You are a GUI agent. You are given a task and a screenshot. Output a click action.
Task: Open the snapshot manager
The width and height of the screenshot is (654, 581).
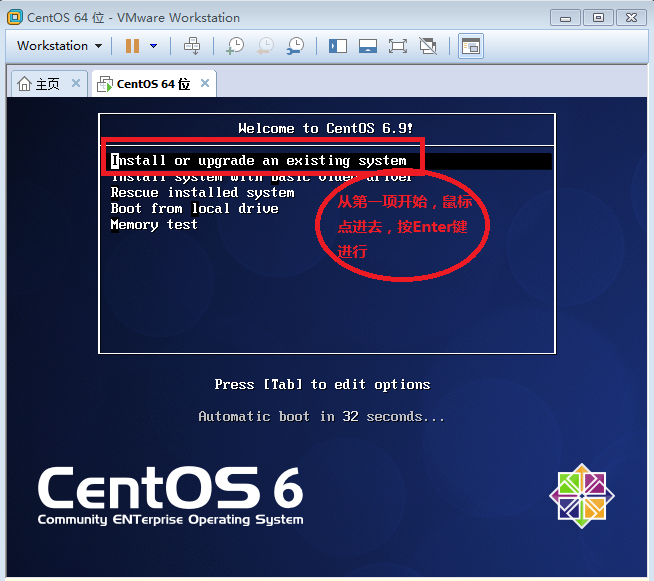(295, 45)
